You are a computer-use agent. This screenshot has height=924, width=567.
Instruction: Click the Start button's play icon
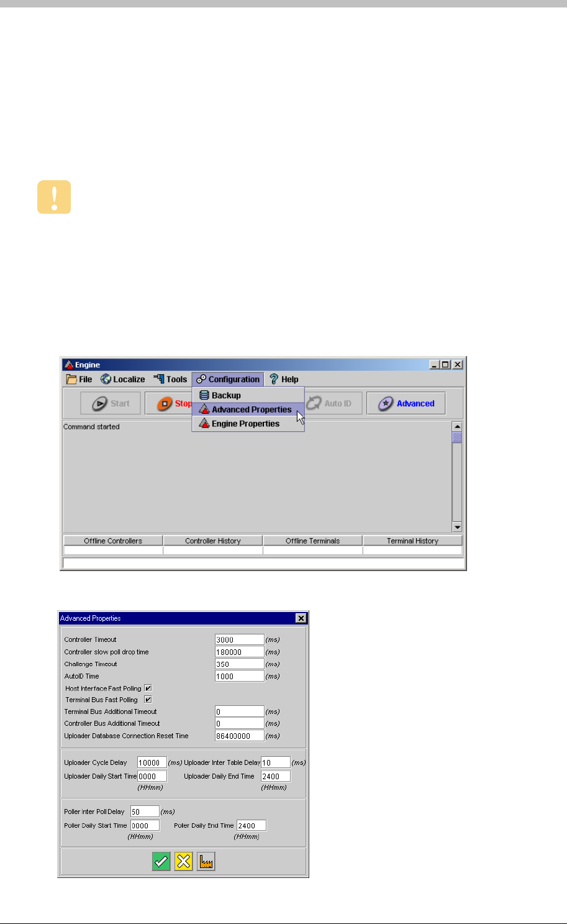[x=99, y=403]
